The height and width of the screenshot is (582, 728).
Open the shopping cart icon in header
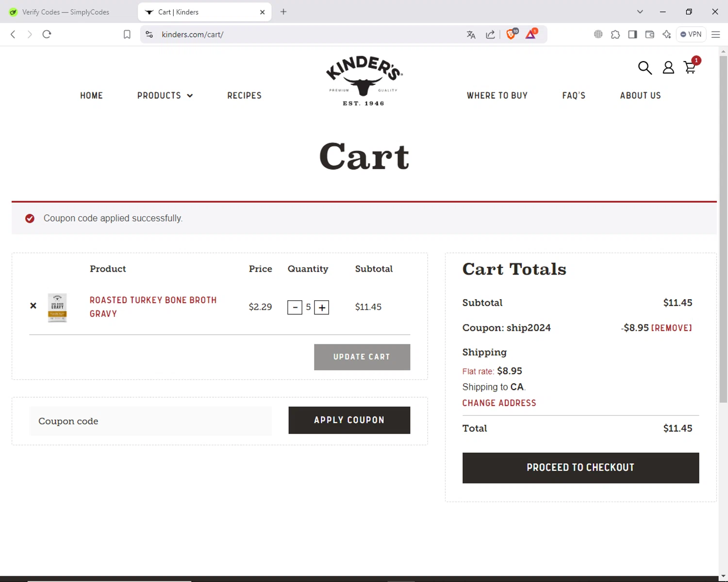(x=690, y=67)
